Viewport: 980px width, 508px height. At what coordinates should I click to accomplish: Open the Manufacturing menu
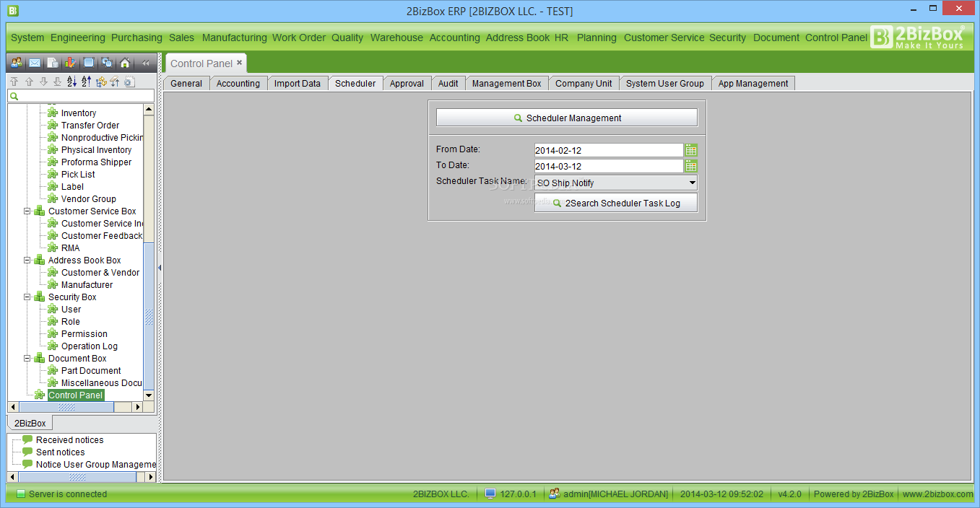[x=234, y=38]
